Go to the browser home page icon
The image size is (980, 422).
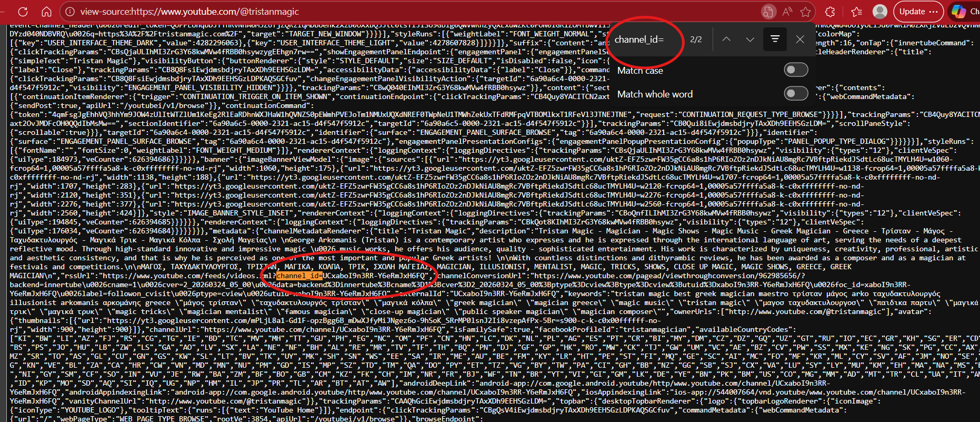(47, 12)
